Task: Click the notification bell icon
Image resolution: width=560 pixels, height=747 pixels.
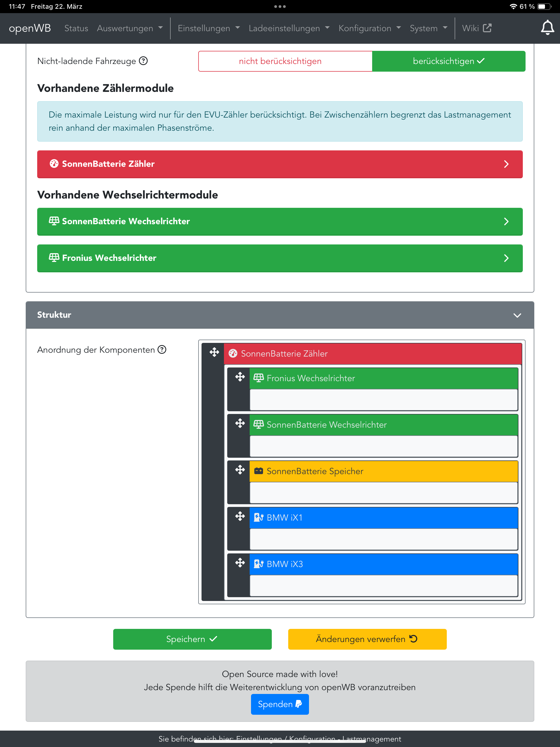Action: [547, 28]
